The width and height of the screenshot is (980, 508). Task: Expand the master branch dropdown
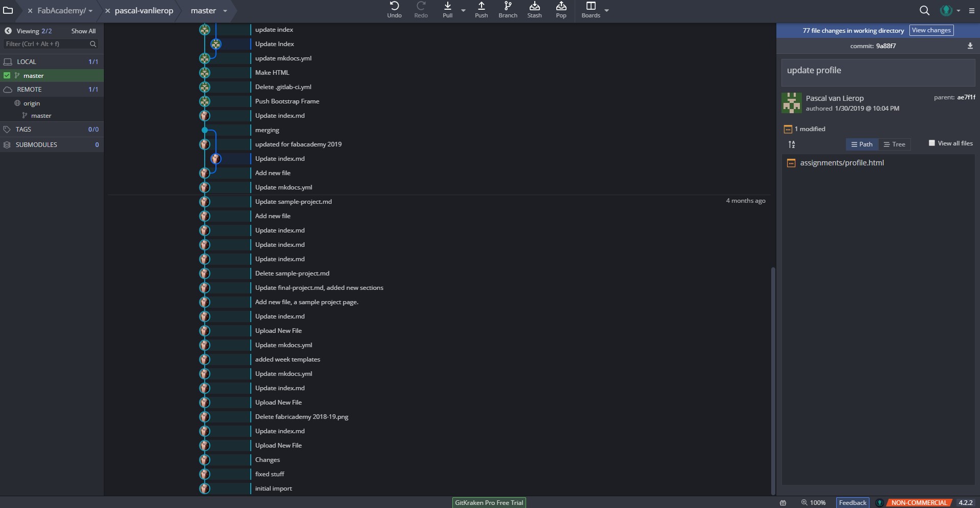(x=225, y=11)
